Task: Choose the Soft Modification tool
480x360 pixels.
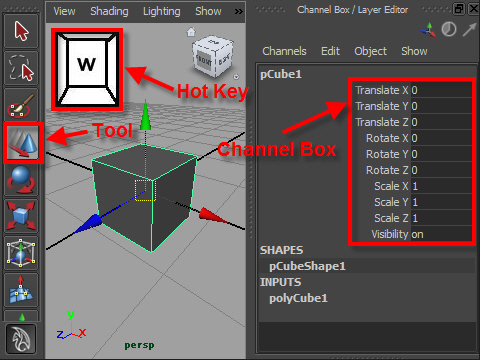Action: coord(21,290)
